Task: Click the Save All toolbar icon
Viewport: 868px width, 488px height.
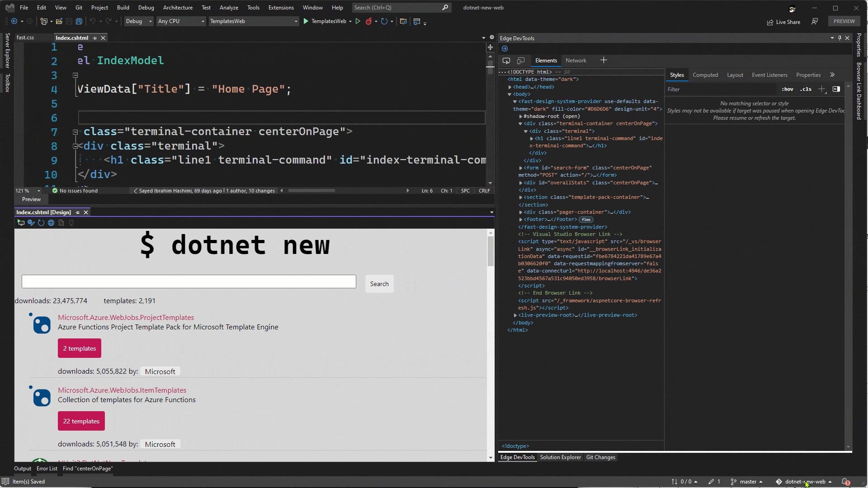Action: (x=79, y=21)
